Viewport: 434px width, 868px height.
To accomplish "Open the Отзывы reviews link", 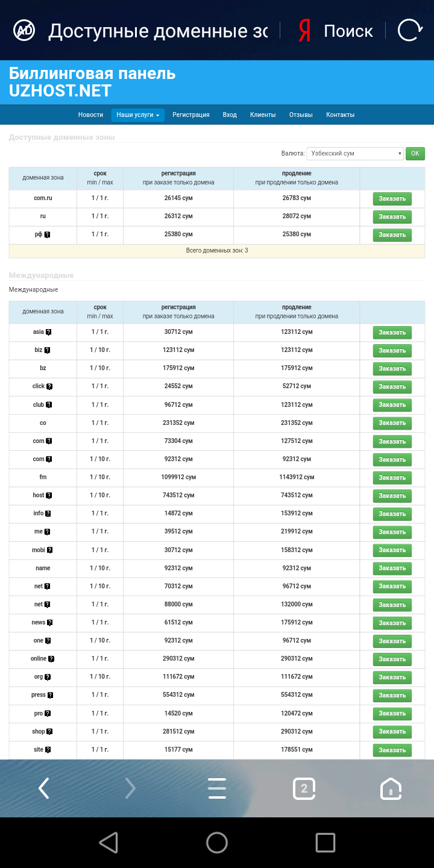I will (x=300, y=115).
